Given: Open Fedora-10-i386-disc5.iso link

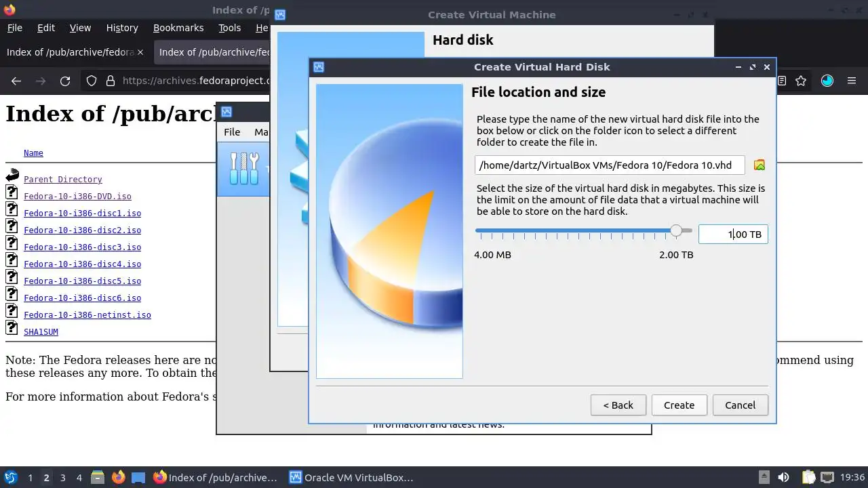Looking at the screenshot, I should pos(82,281).
